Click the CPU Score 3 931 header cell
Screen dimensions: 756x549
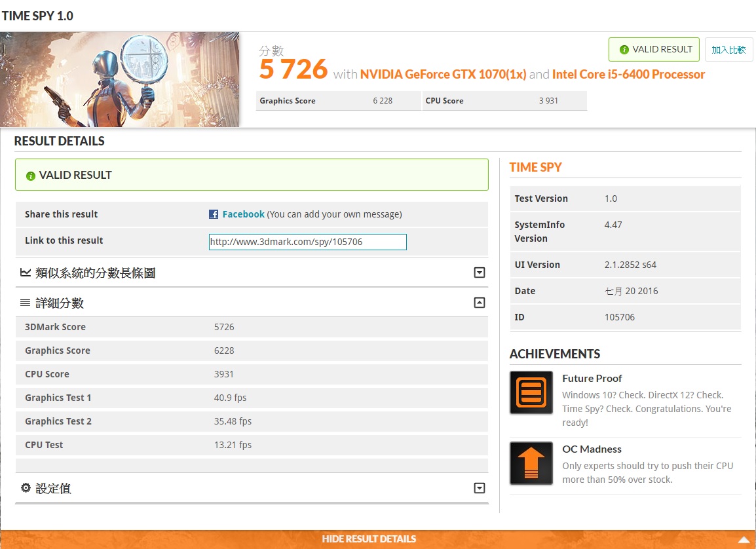point(505,101)
